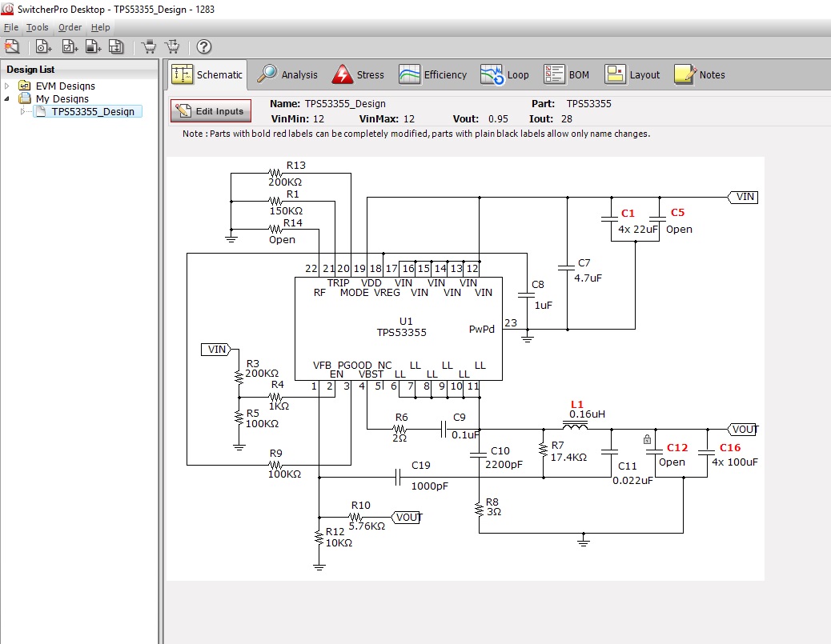Click the C19 capacitor label

point(421,465)
